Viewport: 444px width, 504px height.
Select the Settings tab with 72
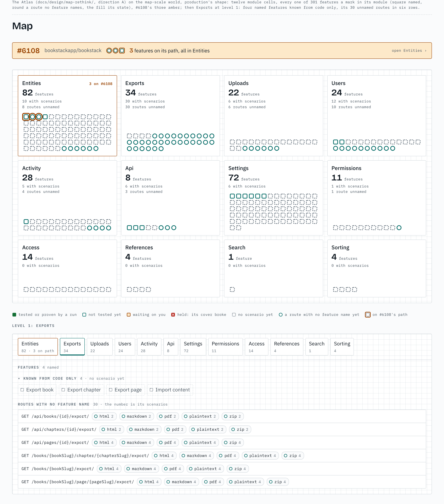(x=193, y=347)
